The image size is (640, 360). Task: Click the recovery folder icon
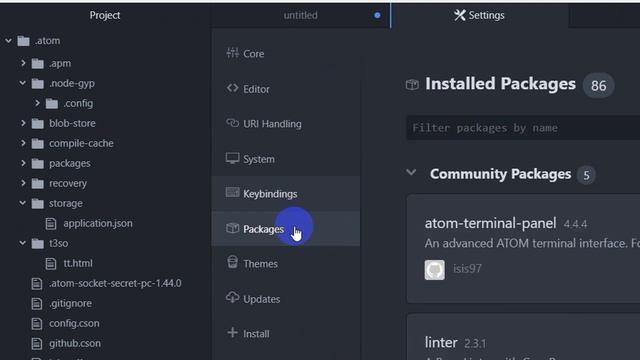pos(38,183)
